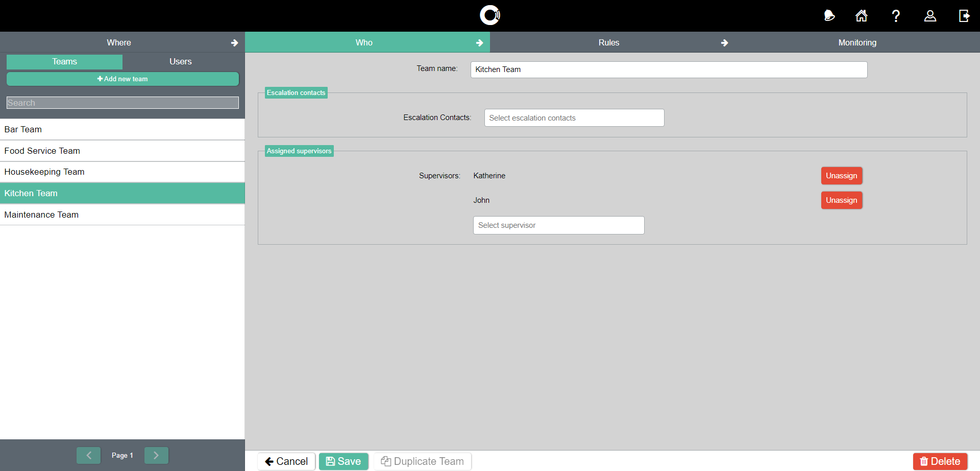Switch to the Users tab

click(180, 62)
